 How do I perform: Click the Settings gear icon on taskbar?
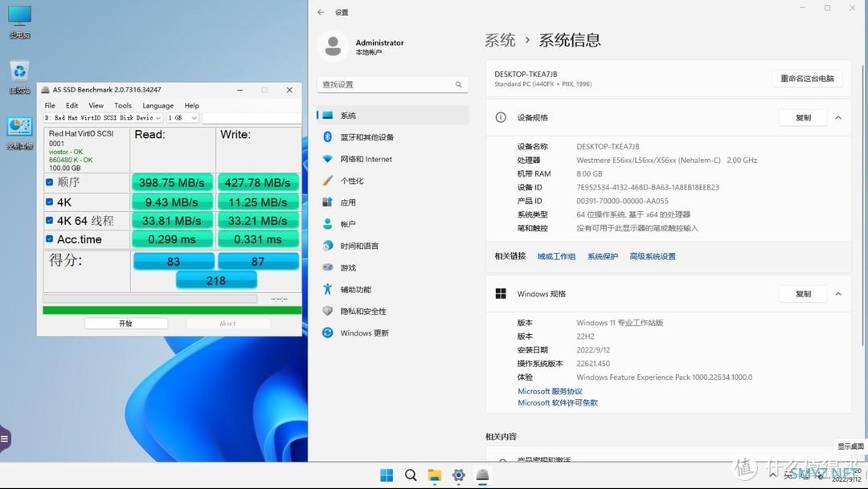coord(458,475)
